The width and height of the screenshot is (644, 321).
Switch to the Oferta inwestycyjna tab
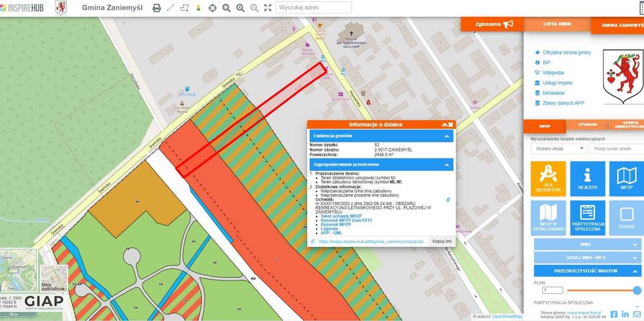tap(627, 124)
